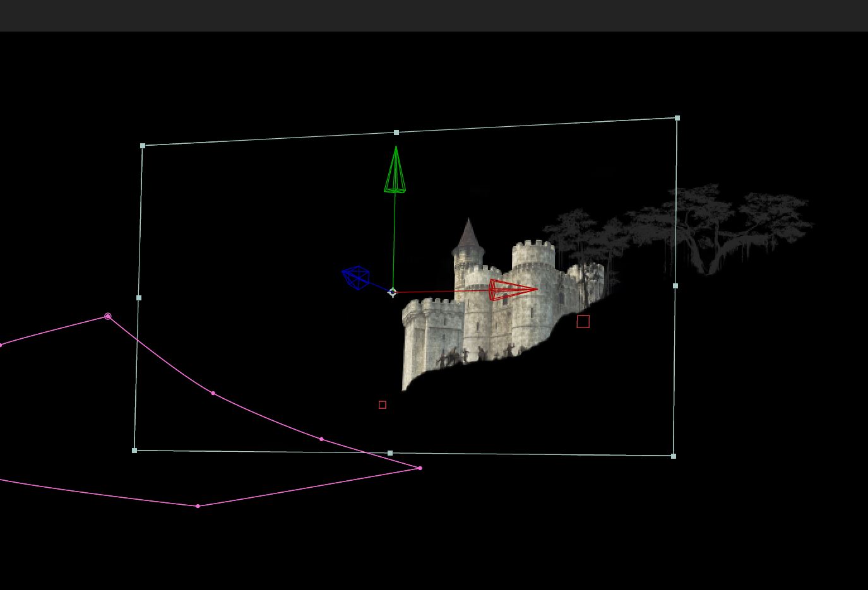868x590 pixels.
Task: Select the anchor point at gizmo center
Action: click(393, 292)
